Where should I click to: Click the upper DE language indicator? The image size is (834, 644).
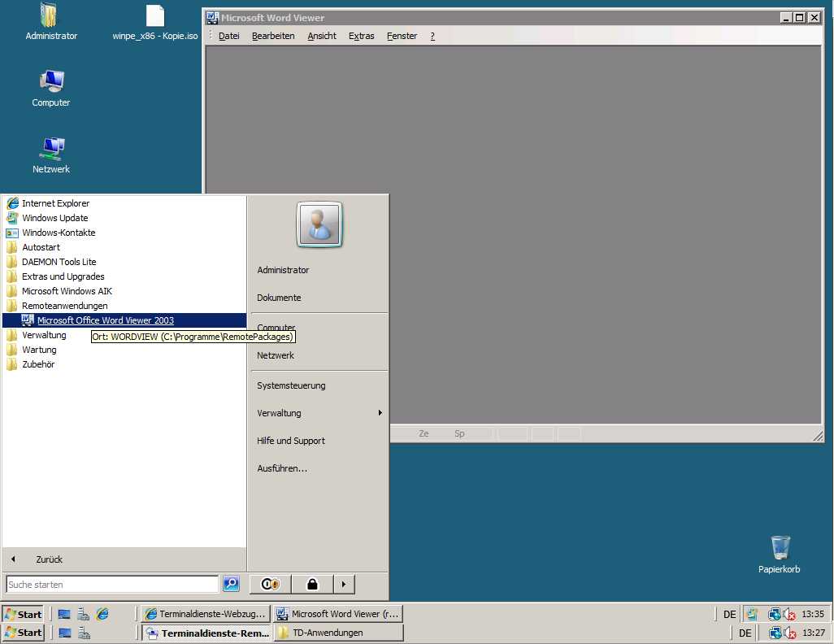point(729,614)
